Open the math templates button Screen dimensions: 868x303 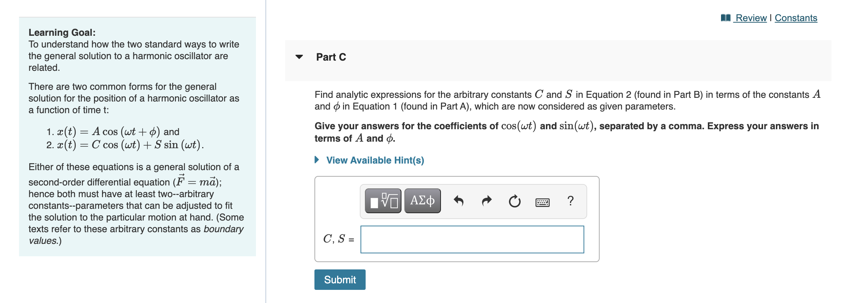tap(383, 201)
